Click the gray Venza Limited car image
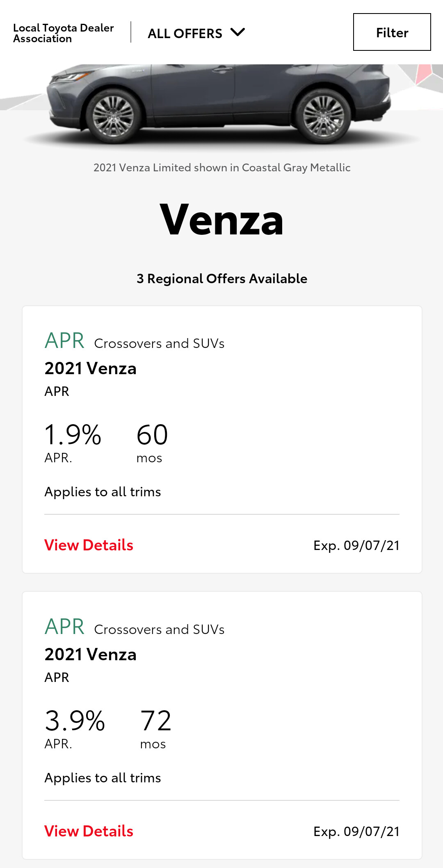 pos(221,105)
